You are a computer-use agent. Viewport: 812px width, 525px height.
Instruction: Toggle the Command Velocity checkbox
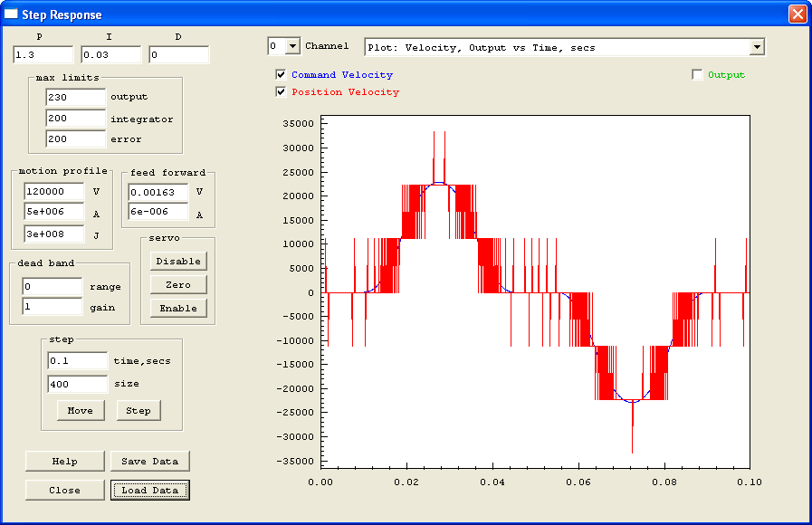[x=281, y=75]
